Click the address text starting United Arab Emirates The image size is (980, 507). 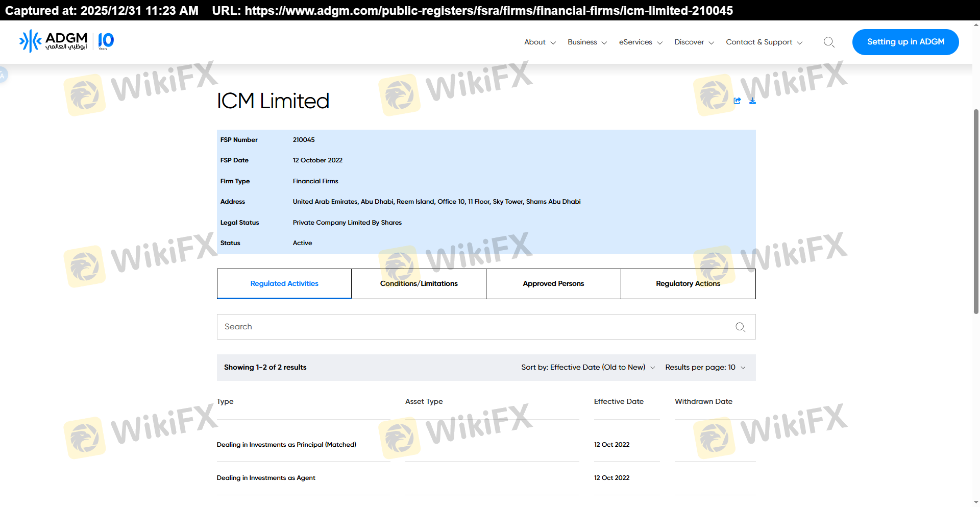(x=437, y=202)
